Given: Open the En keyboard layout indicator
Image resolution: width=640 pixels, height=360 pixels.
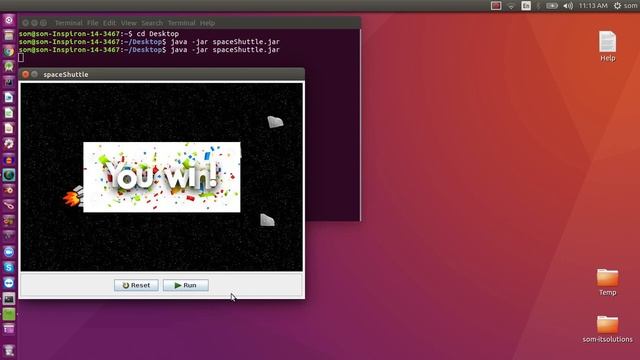Looking at the screenshot, I should [526, 6].
